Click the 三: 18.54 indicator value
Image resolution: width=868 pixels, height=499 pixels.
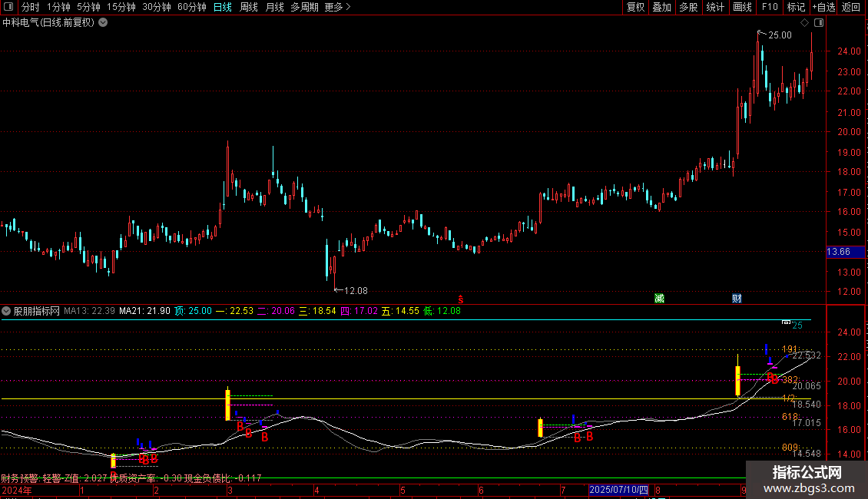pos(317,311)
